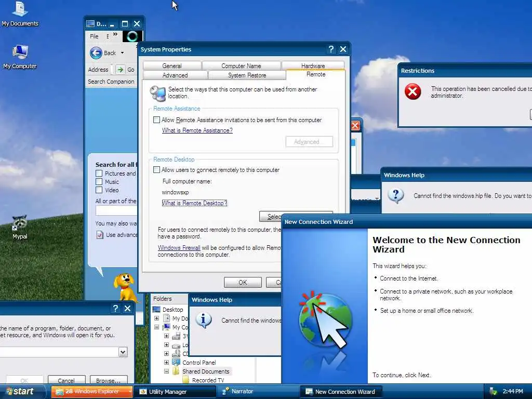
Task: Open the Windows Firewall link
Action: [179, 248]
